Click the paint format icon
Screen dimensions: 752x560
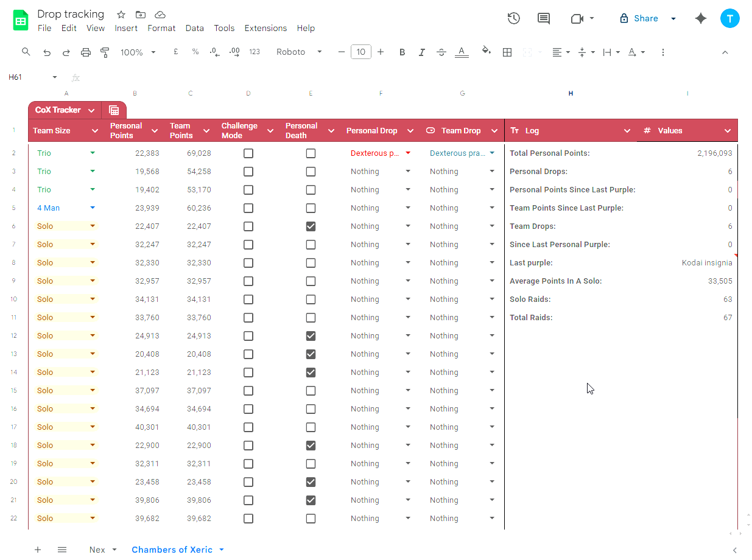tap(105, 52)
